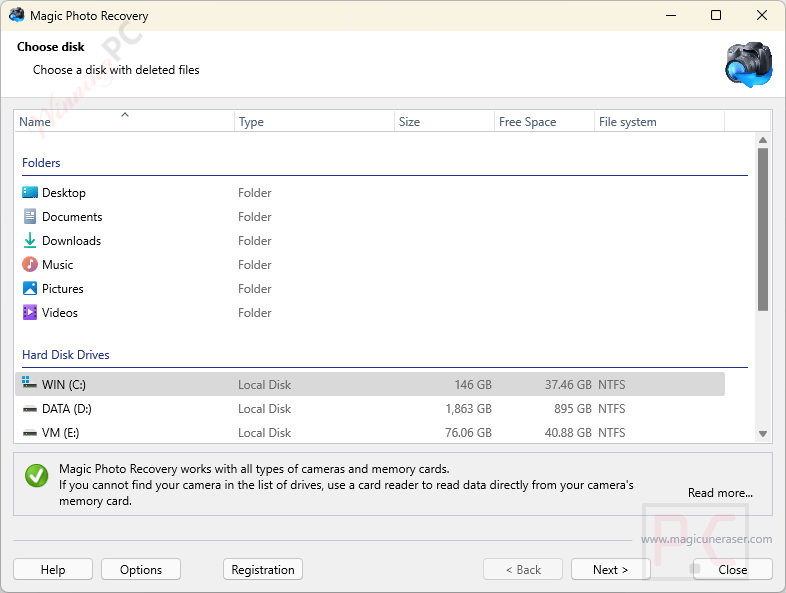Click the Desktop folder icon

(x=30, y=192)
